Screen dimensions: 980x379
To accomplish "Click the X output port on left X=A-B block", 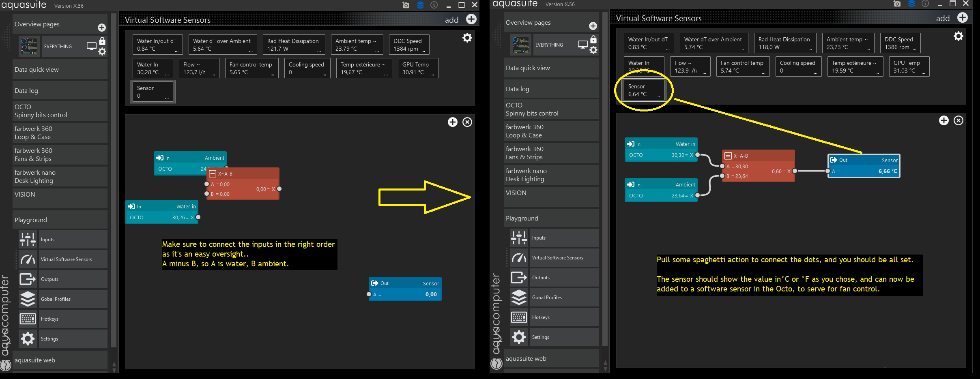I will click(x=279, y=189).
